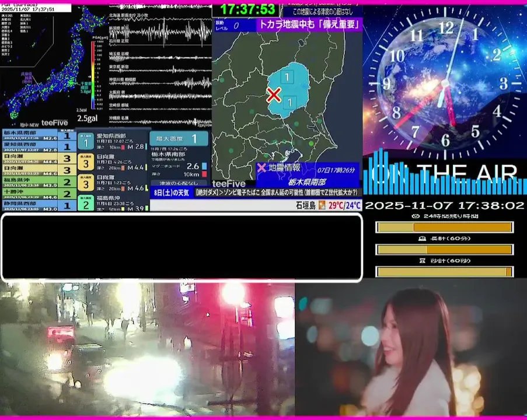
Task: Click the 振動レベル 0 indicator
Action: point(234,25)
